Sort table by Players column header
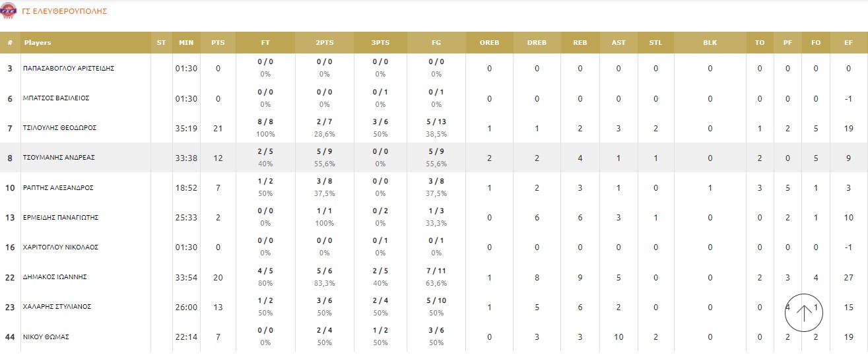868x357 pixels. 38,43
